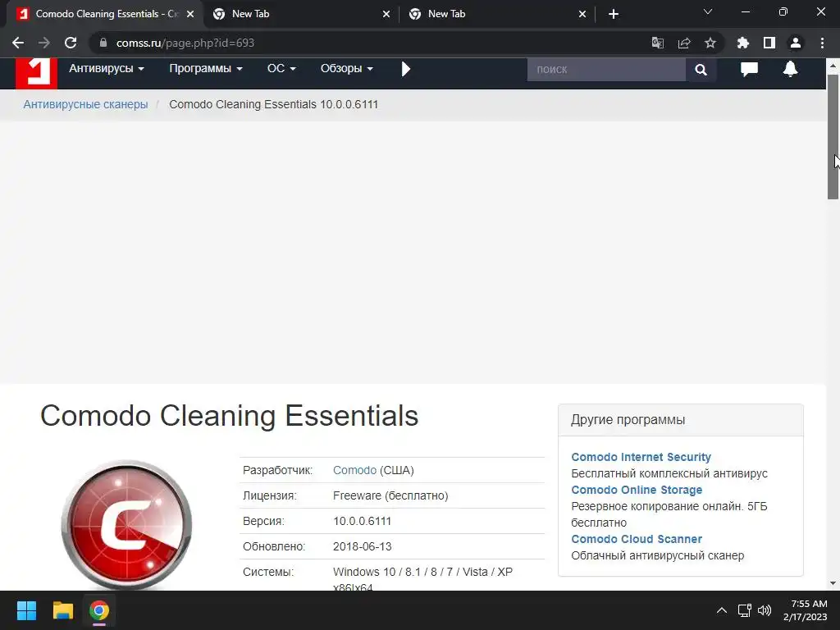Open the volume speaker icon
Image resolution: width=840 pixels, height=630 pixels.
pyautogui.click(x=765, y=610)
